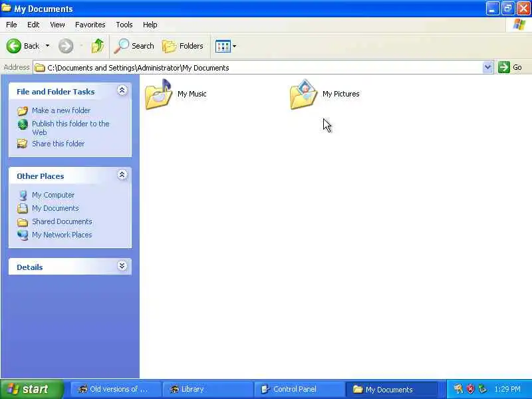Click the Shared Documents folder icon
This screenshot has width=532, height=399.
(23, 222)
